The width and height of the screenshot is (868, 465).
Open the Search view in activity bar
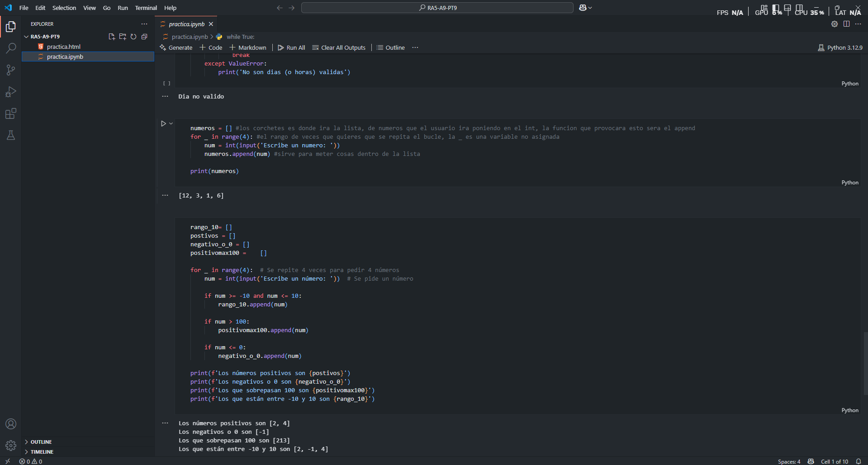[11, 48]
